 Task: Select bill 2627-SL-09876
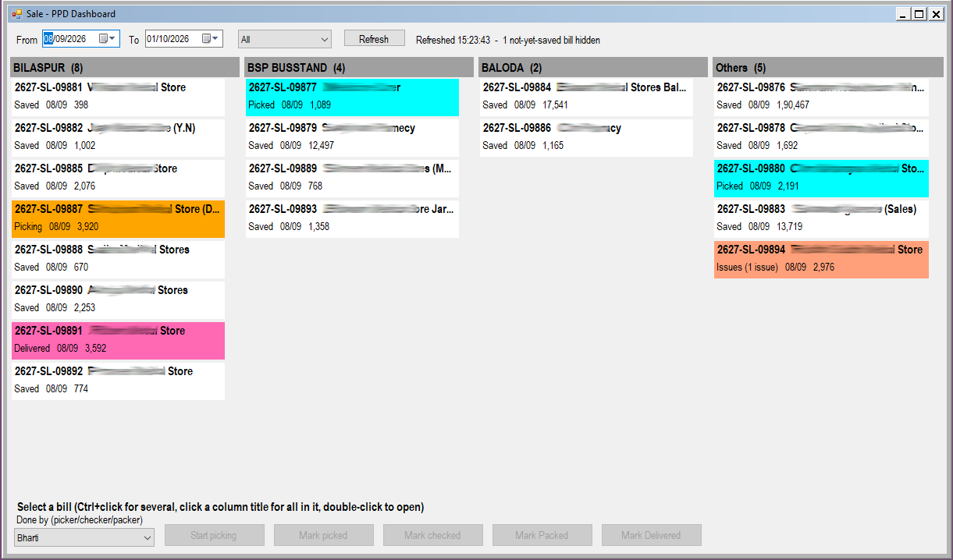821,96
